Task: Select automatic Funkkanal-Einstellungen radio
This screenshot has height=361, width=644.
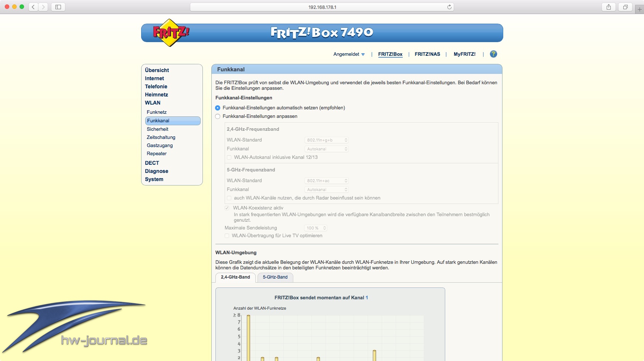Action: pos(218,108)
